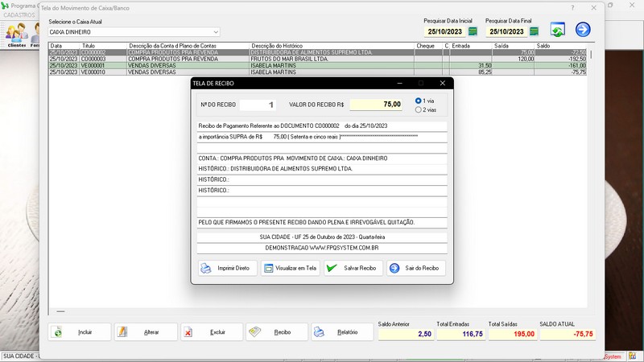Click the Visualizar em Tela button

[x=290, y=268]
